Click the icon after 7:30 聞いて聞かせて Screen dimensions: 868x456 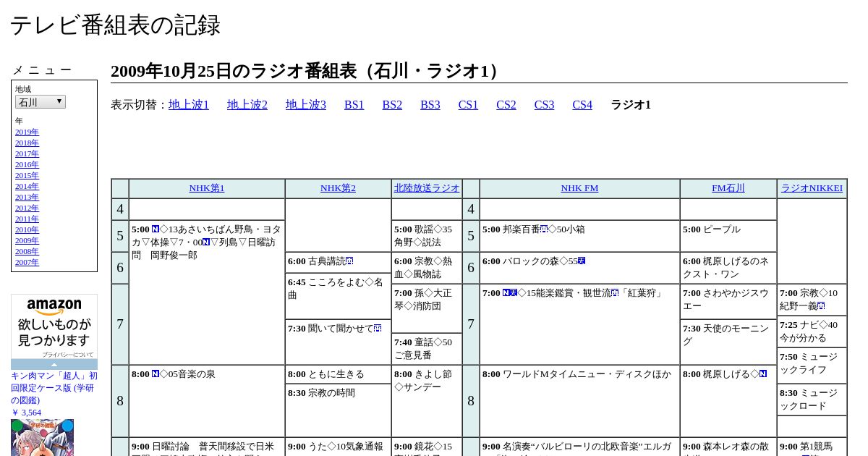click(x=378, y=329)
